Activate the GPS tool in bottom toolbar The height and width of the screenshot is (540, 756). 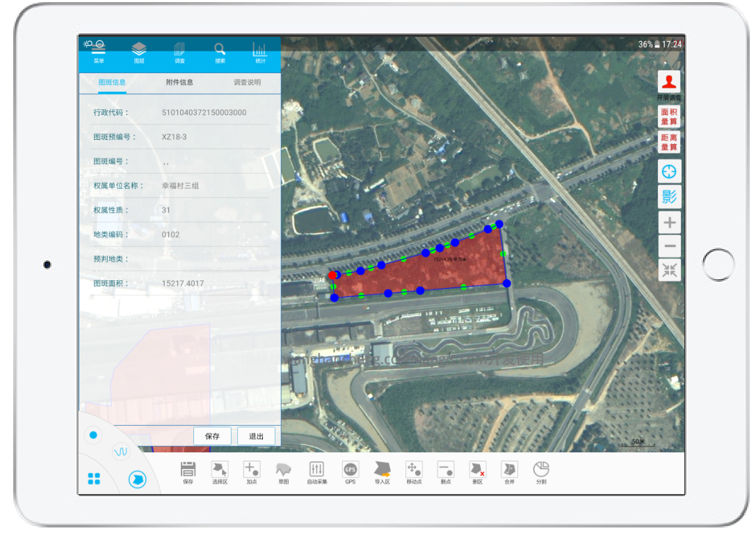click(x=350, y=472)
